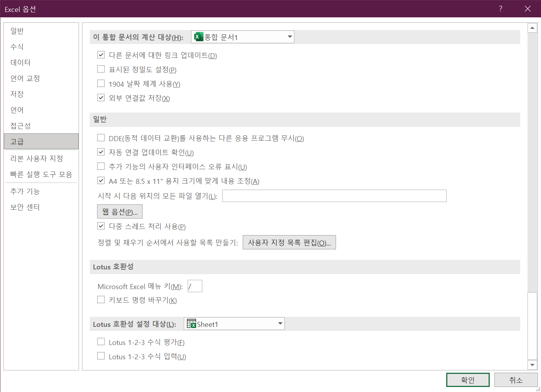Image resolution: width=541 pixels, height=392 pixels.
Task: Select the 고급 category
Action: [41, 141]
